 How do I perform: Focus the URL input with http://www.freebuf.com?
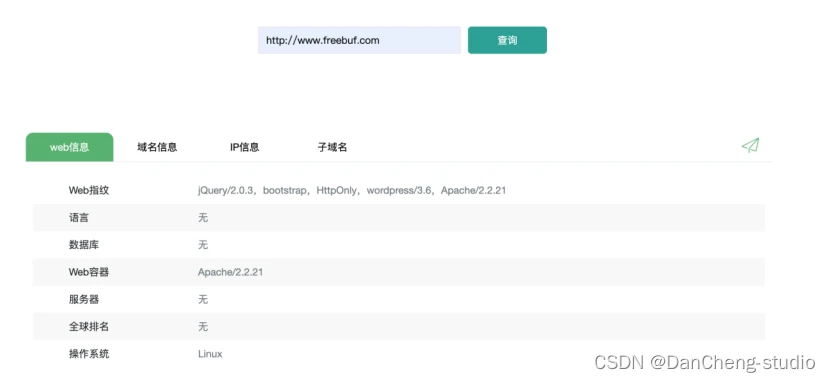pyautogui.click(x=359, y=40)
